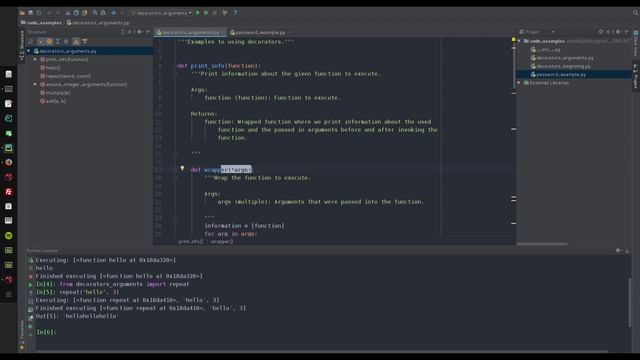640x360 pixels.
Task: Expand print_info(function) node in Structure
Action: [35, 59]
